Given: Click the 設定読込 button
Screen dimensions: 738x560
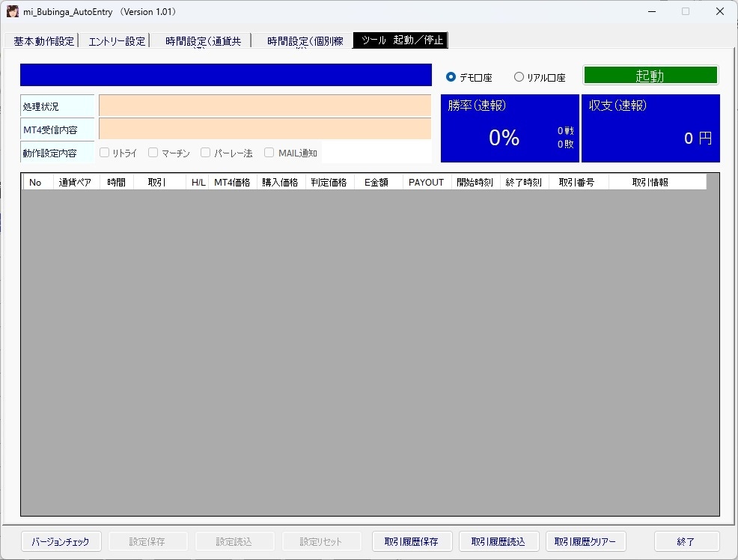Looking at the screenshot, I should 234,541.
